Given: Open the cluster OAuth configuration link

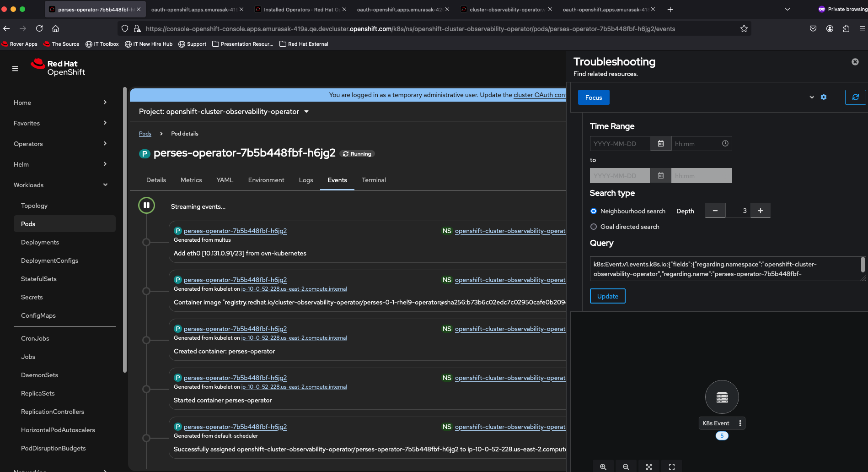Looking at the screenshot, I should tap(540, 95).
